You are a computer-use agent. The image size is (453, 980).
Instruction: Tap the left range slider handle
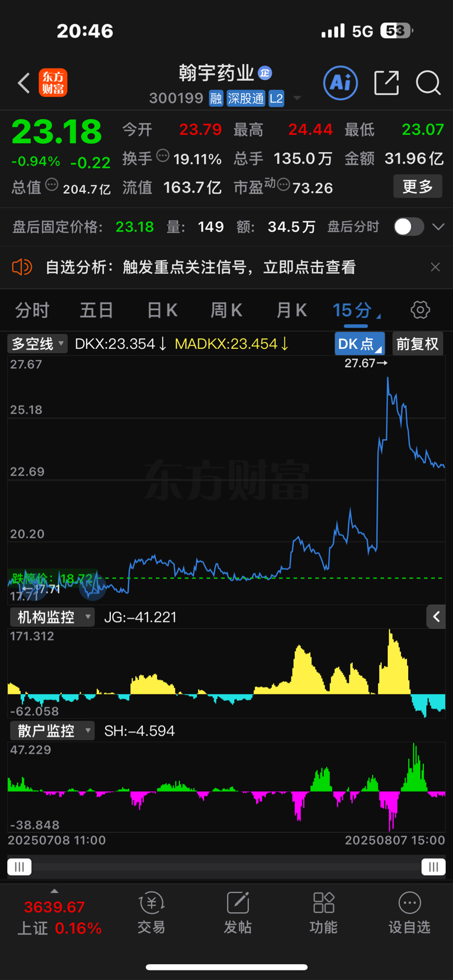point(19,867)
